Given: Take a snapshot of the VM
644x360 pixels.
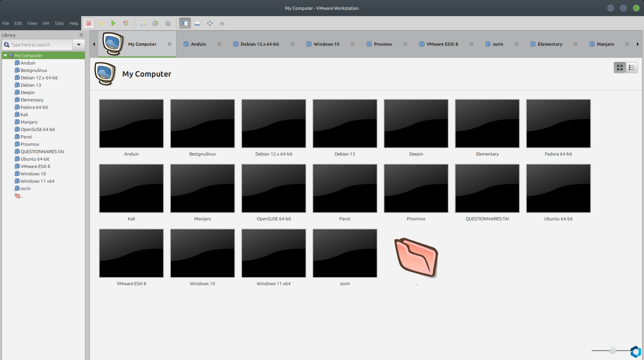Looking at the screenshot, I should tap(143, 23).
